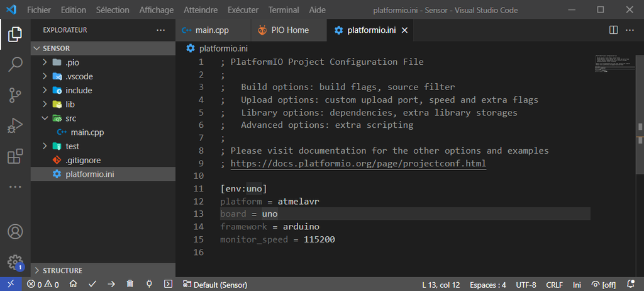Place cursor after monitor_speed value 115200
The height and width of the screenshot is (291, 644).
(336, 239)
